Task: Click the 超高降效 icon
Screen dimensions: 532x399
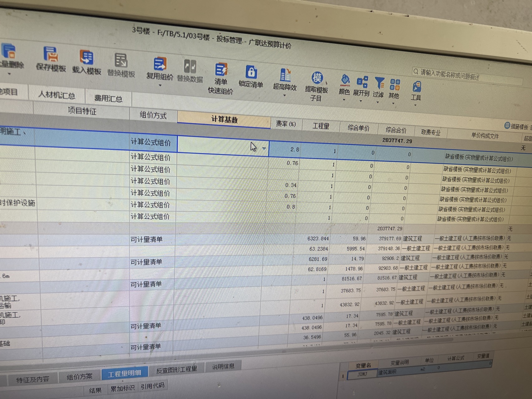Action: (285, 75)
